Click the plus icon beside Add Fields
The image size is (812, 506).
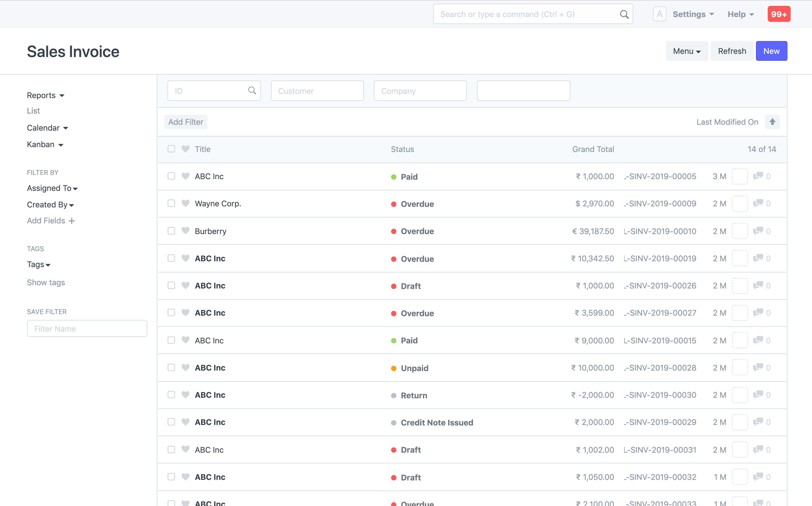(x=72, y=221)
